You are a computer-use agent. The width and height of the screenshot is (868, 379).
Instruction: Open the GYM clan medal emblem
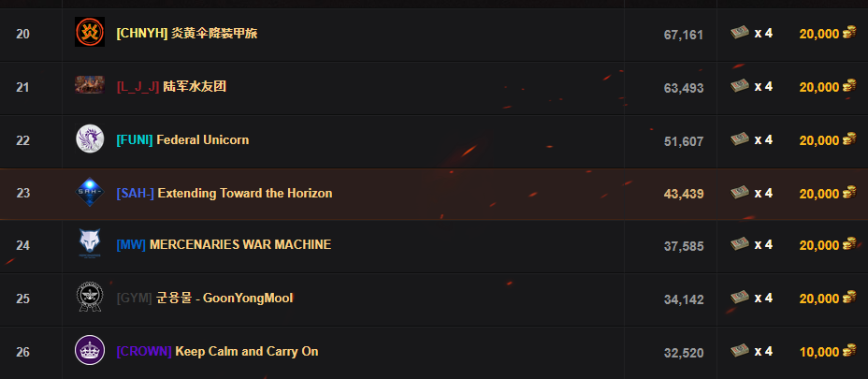(90, 298)
